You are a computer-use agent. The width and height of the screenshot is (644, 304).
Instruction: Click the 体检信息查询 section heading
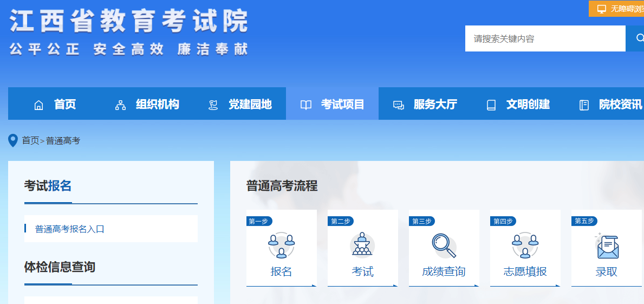[x=60, y=268]
